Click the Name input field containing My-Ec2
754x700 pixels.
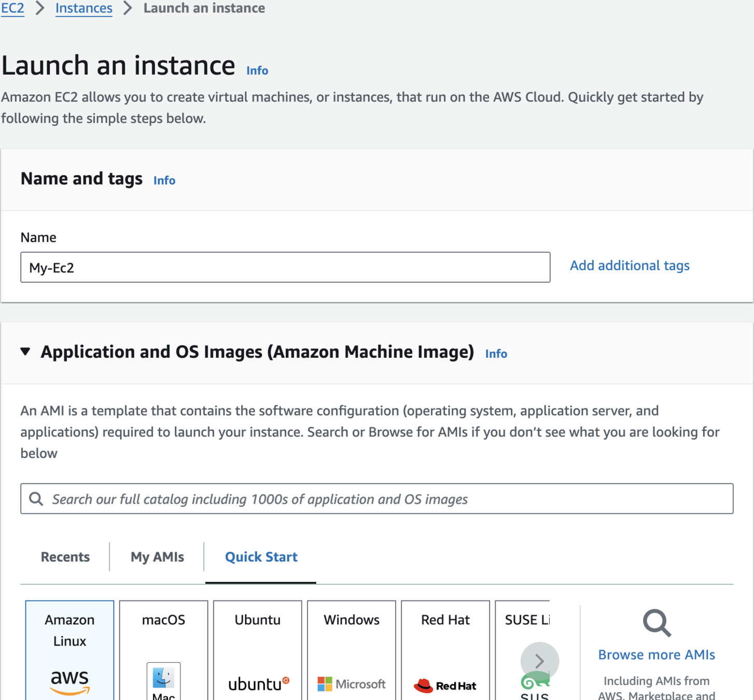click(285, 268)
